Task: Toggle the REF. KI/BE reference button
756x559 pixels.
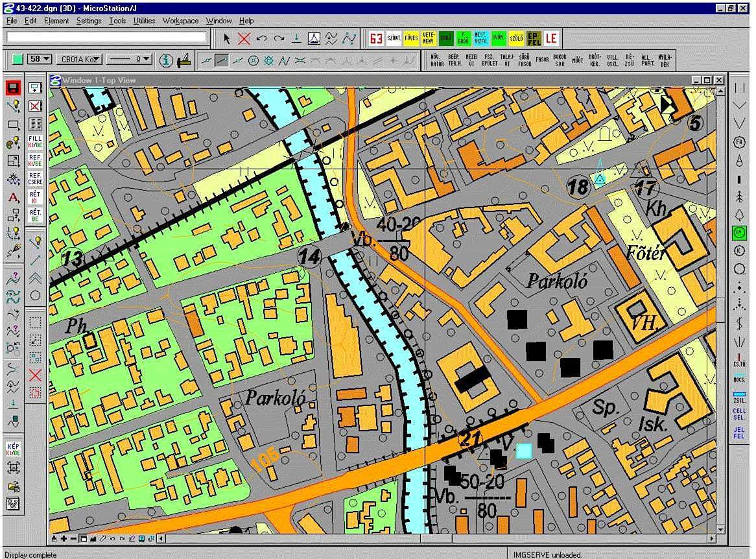Action: [36, 160]
